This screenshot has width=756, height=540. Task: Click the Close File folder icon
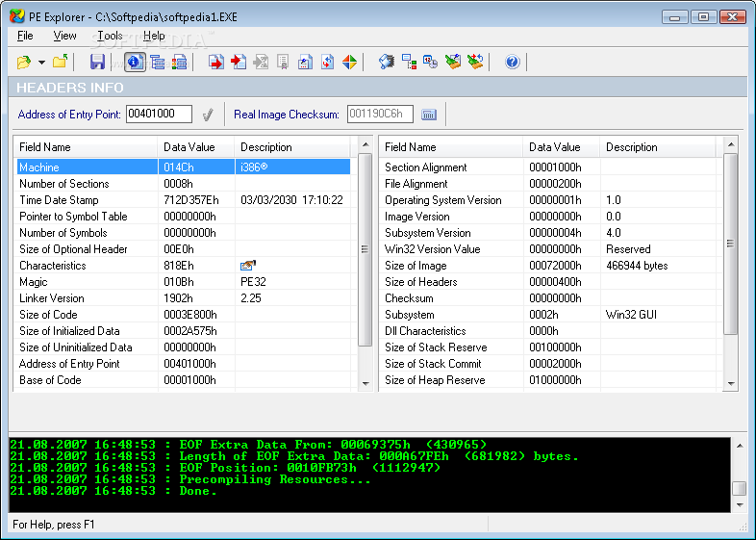point(61,62)
